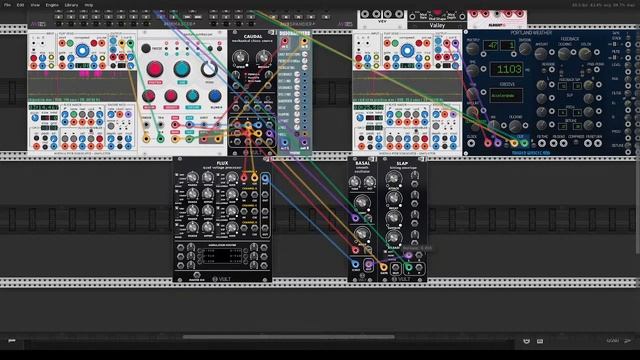Open the View menu

click(x=35, y=5)
